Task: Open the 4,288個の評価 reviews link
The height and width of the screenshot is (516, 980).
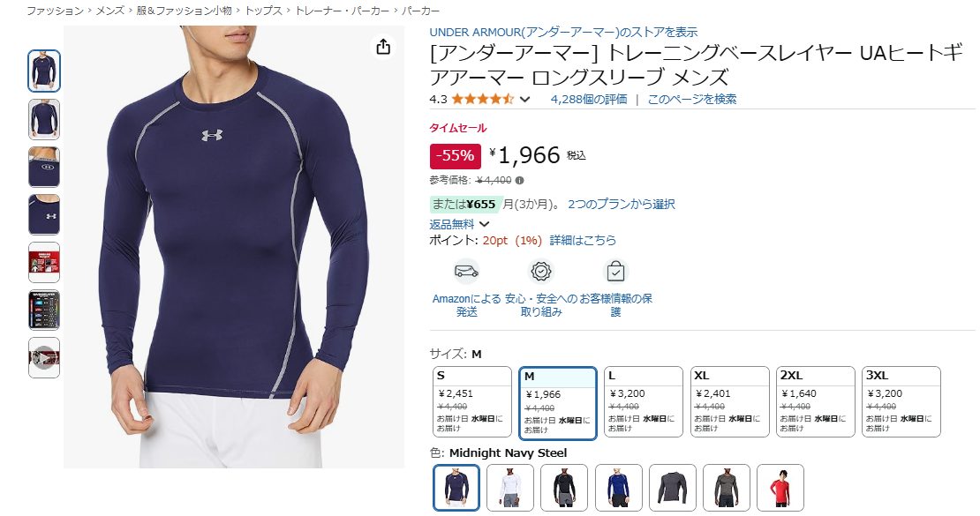Action: pyautogui.click(x=589, y=100)
